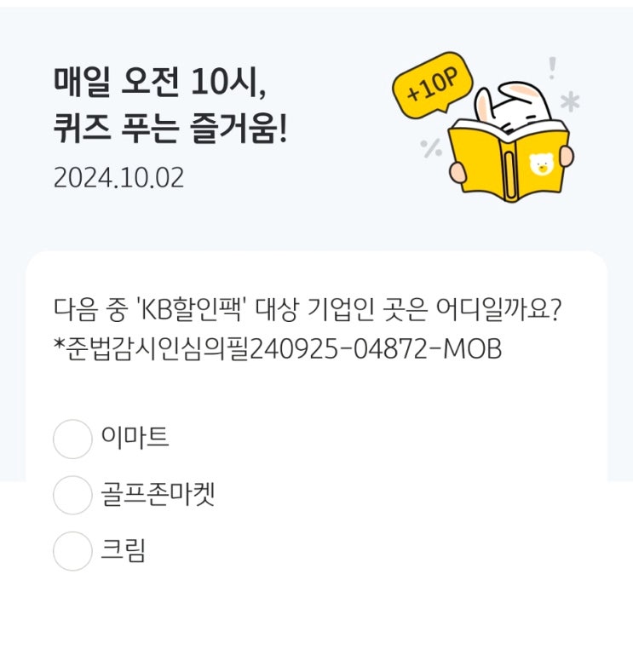The height and width of the screenshot is (672, 633).
Task: Click the rabbit character's head
Action: (515, 106)
